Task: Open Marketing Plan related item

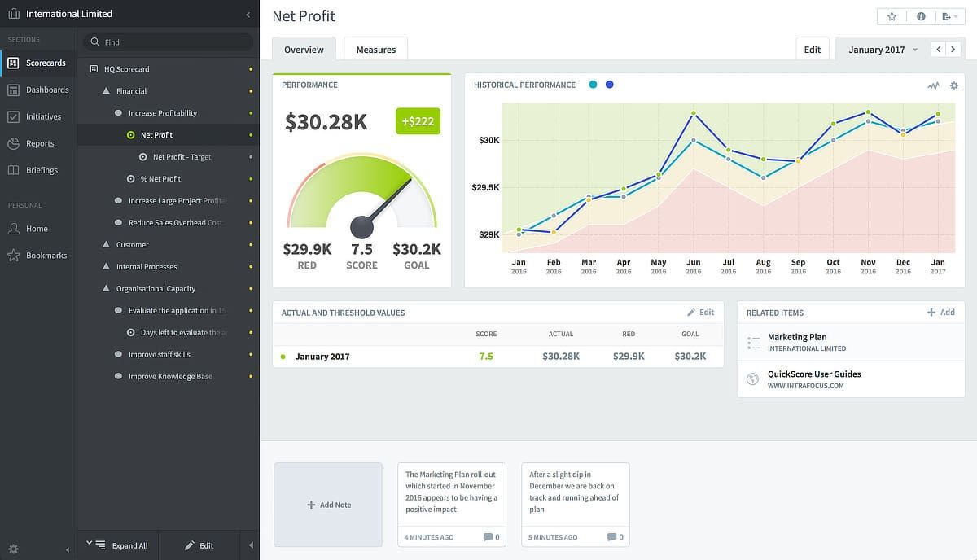Action: [796, 337]
